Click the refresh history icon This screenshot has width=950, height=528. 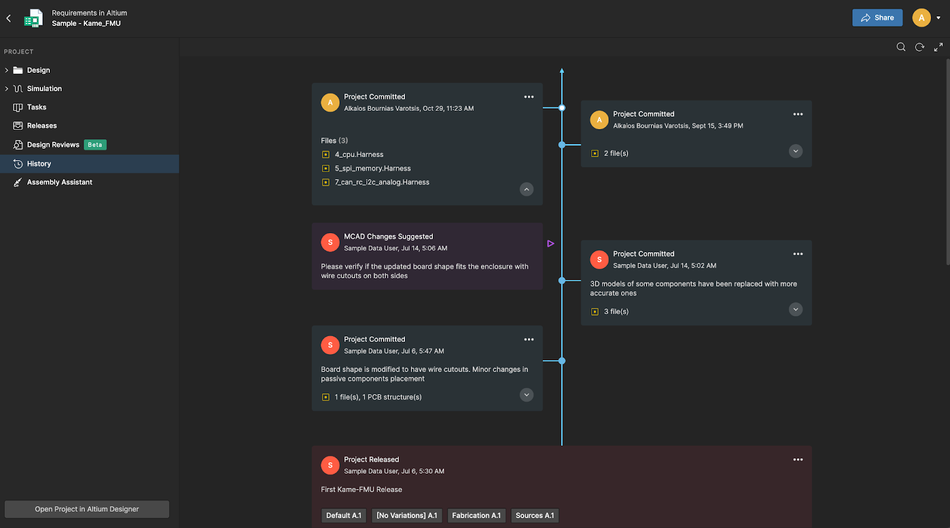(x=919, y=47)
